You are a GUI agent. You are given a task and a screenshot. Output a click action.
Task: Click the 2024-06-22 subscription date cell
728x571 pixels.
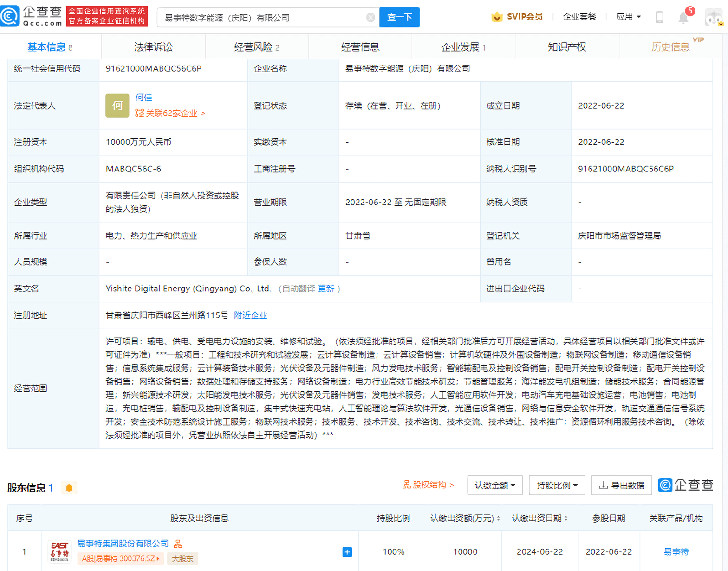[x=539, y=552]
